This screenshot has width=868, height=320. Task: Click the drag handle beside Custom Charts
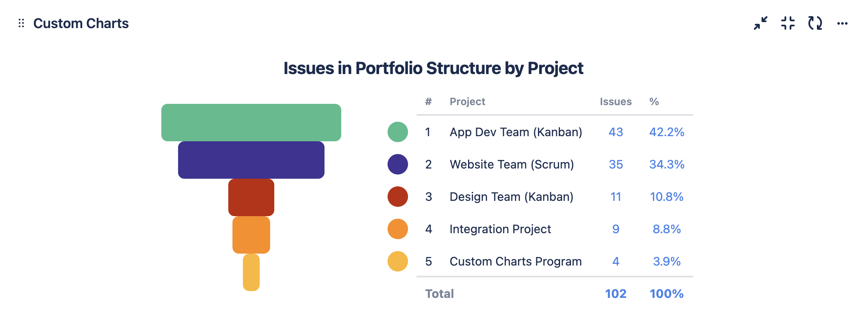[21, 23]
